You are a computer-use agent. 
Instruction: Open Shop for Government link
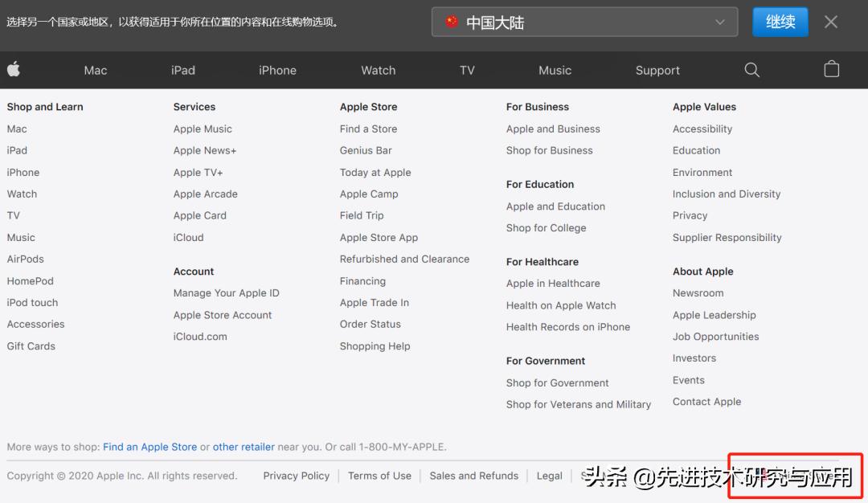pyautogui.click(x=557, y=383)
